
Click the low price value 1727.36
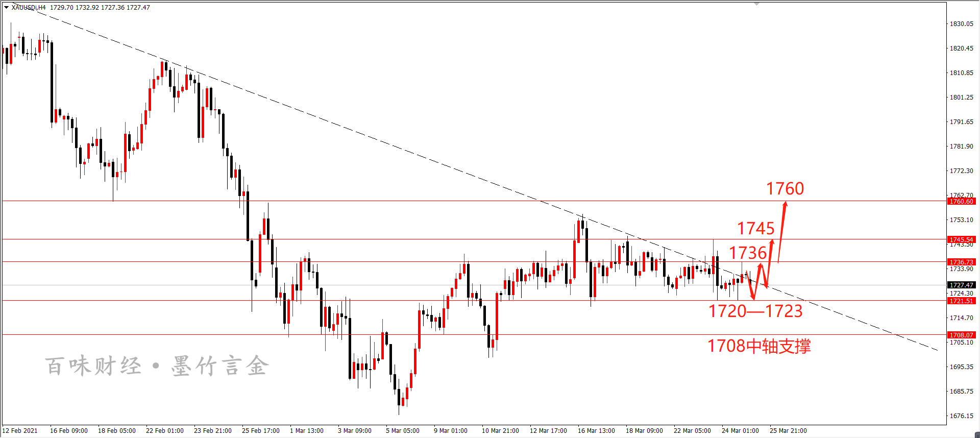pos(112,8)
